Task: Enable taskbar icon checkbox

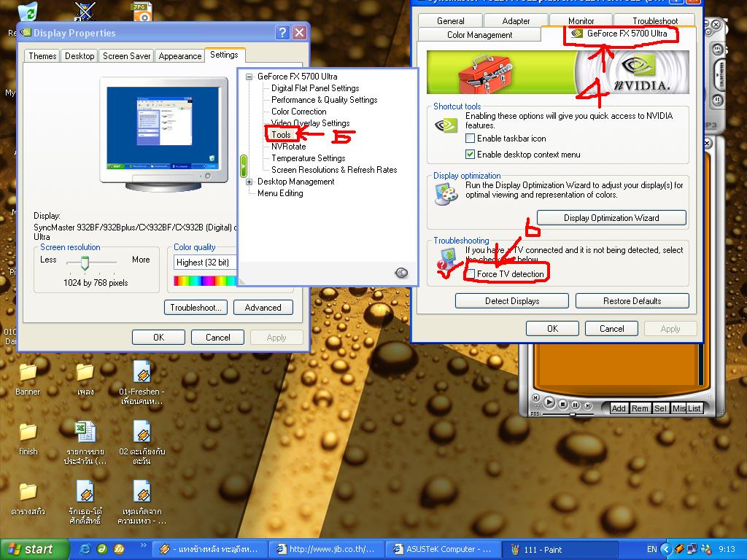Action: coord(471,139)
